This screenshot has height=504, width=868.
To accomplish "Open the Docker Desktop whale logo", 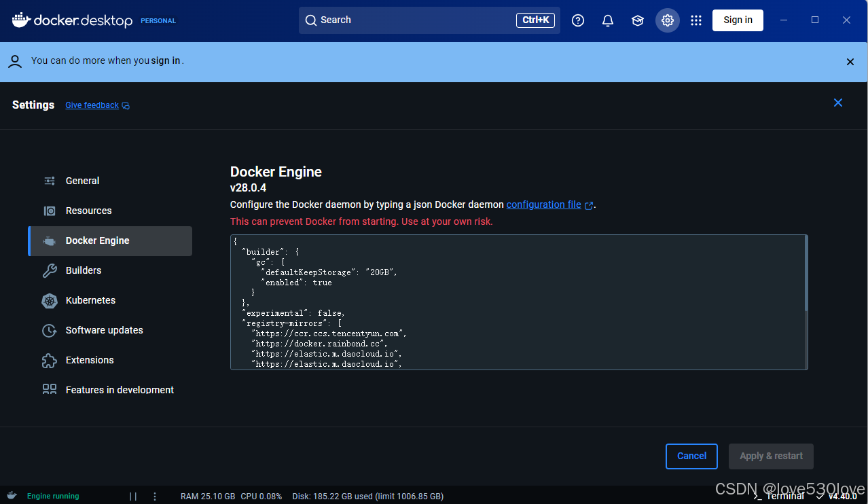I will point(72,20).
